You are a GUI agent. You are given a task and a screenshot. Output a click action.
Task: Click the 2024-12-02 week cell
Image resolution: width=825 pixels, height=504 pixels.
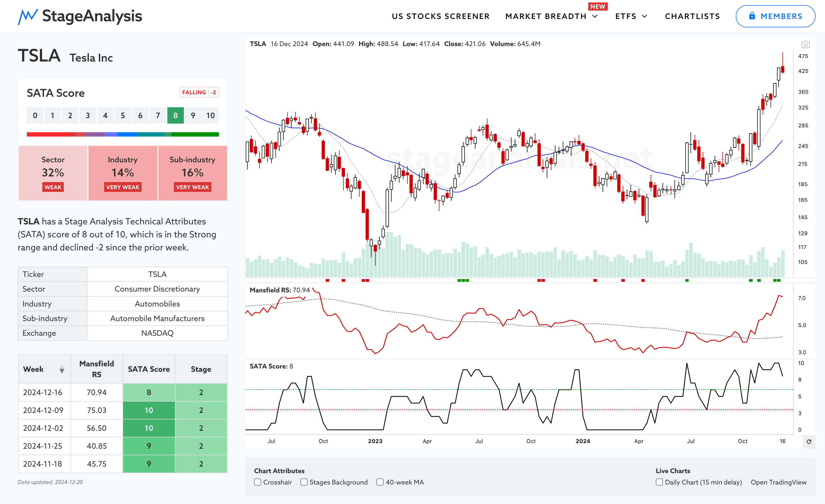click(x=44, y=428)
